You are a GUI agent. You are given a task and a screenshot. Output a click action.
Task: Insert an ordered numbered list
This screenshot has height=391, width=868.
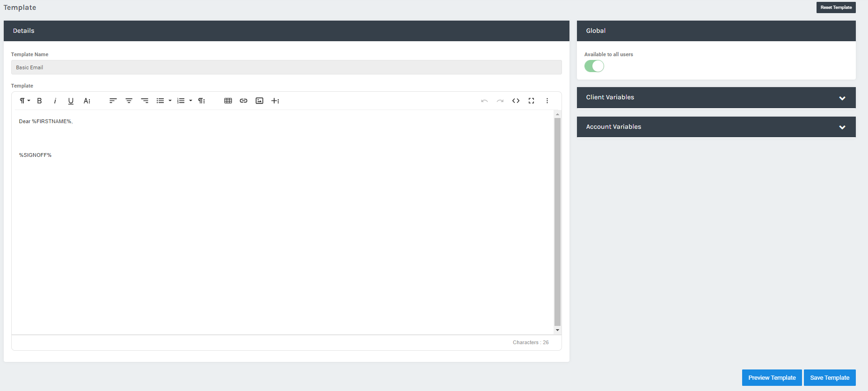point(181,101)
